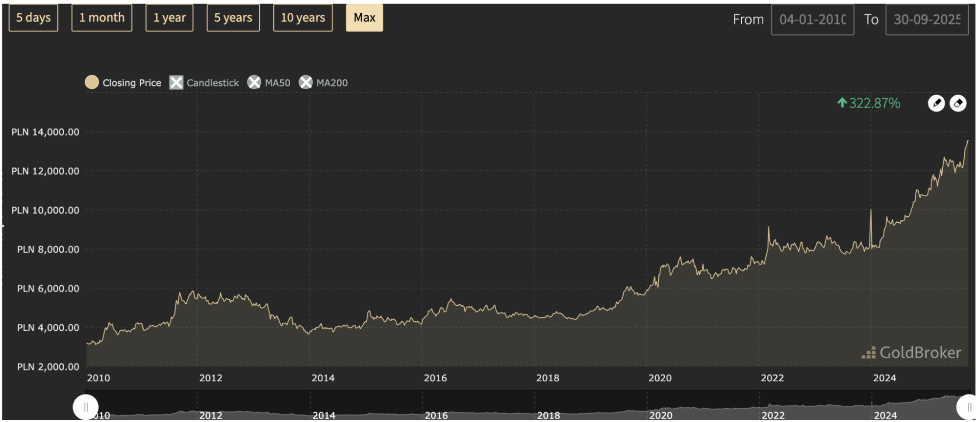
Task: Click the MA200 legend X icon
Action: pos(305,82)
